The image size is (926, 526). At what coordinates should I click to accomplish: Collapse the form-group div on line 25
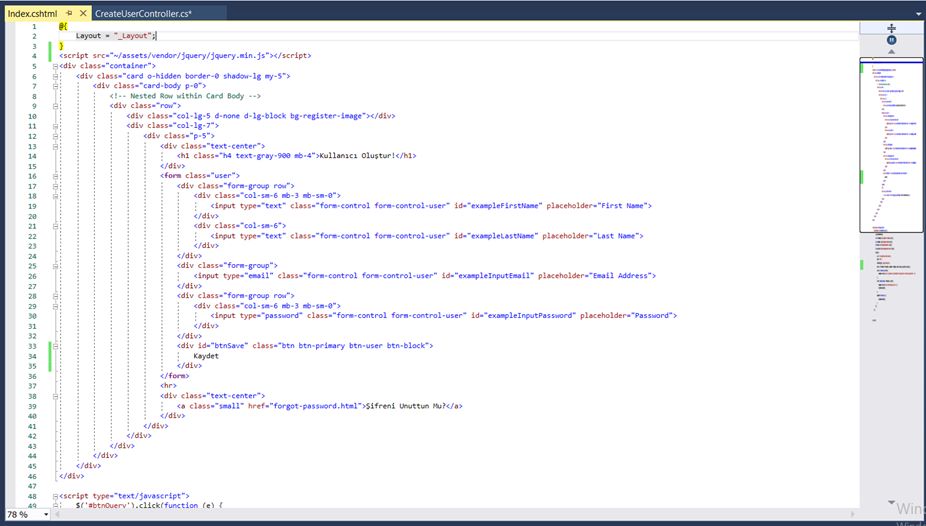pos(55,266)
